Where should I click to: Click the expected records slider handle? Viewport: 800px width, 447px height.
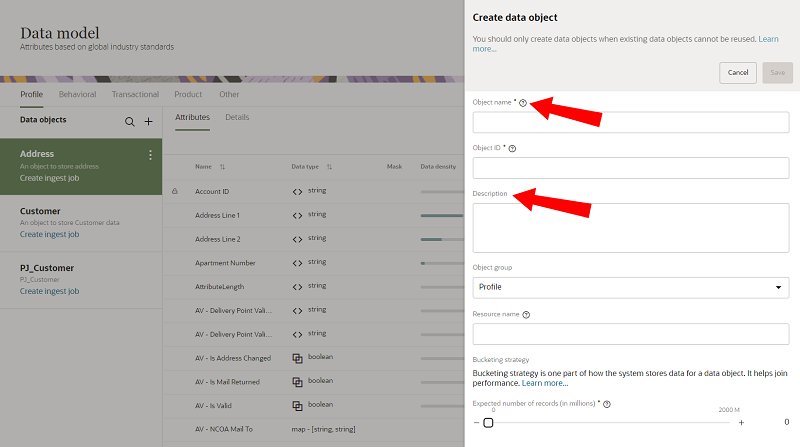pos(488,423)
